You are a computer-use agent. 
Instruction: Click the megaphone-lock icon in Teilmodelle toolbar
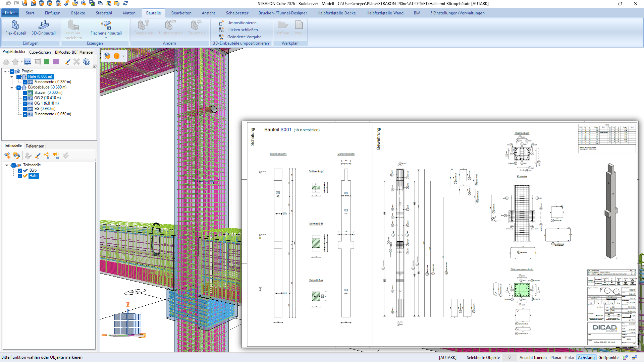coord(56,155)
